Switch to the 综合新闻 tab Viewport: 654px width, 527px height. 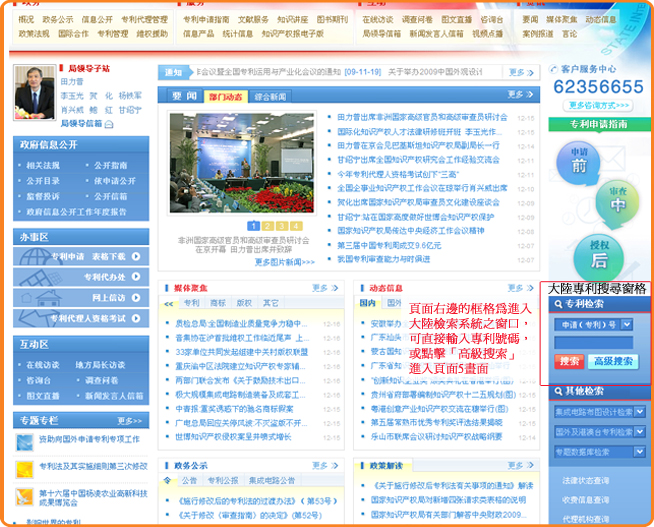pos(270,97)
